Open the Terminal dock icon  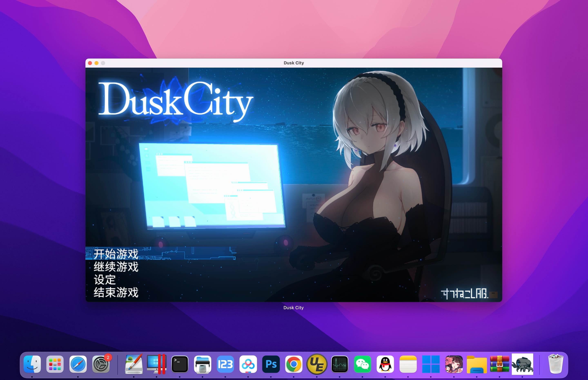point(179,364)
